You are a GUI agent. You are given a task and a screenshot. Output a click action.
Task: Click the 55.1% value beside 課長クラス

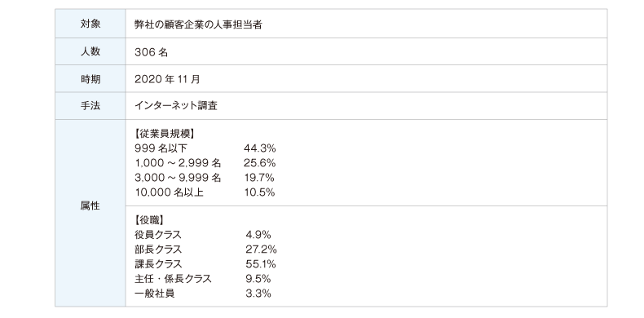(260, 264)
